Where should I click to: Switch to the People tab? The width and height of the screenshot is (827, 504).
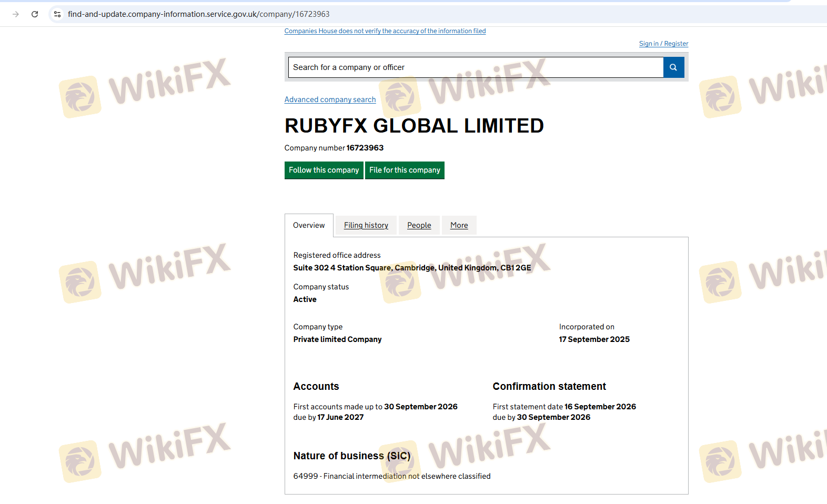click(x=419, y=225)
